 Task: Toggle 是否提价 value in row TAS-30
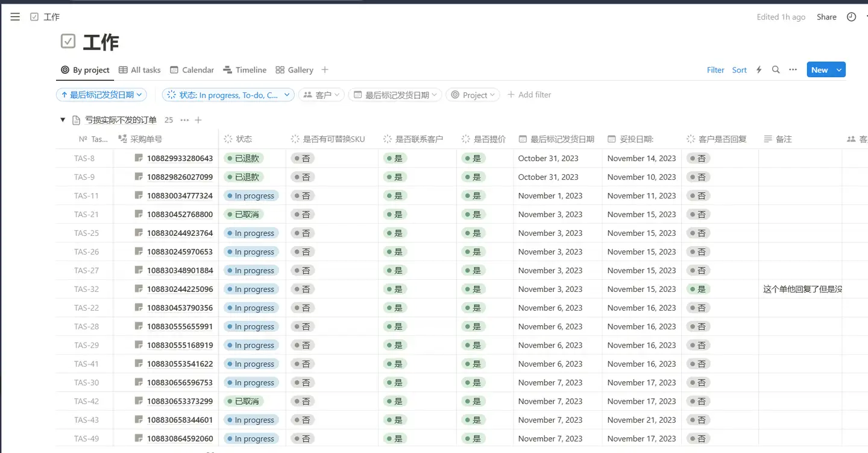coord(473,383)
